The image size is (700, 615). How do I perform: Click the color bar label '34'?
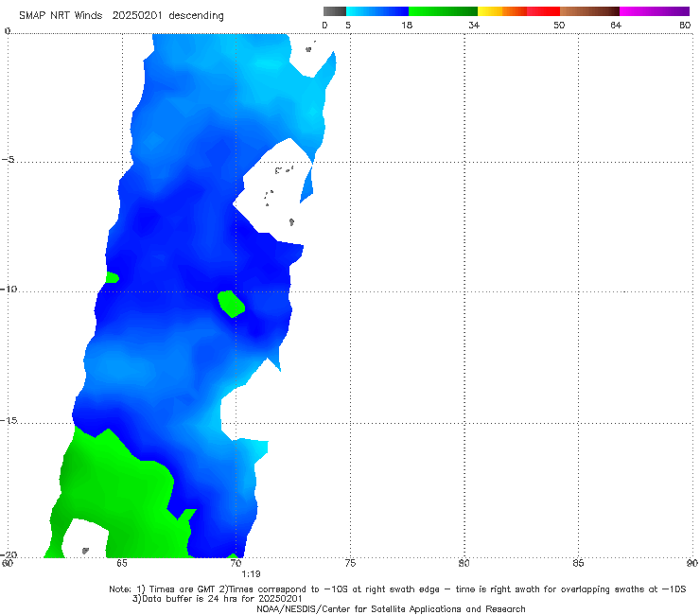pyautogui.click(x=474, y=25)
